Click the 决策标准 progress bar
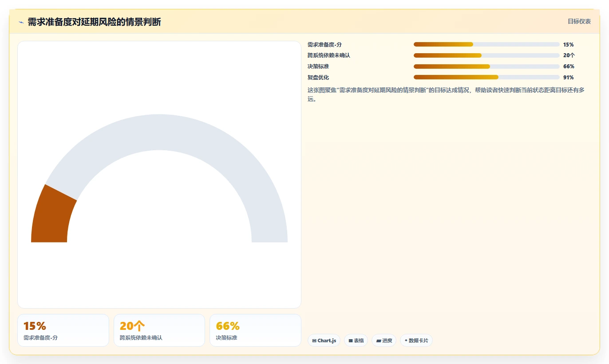 [486, 67]
